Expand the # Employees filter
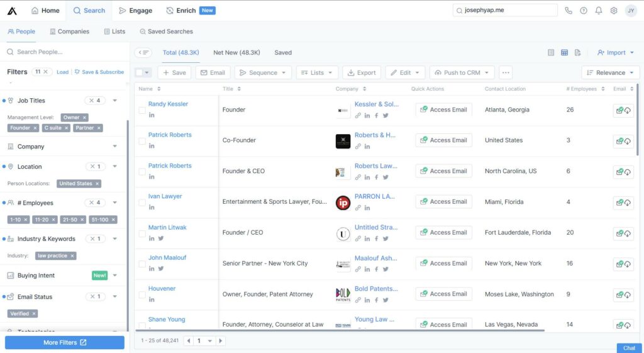Image resolution: width=644 pixels, height=353 pixels. 115,203
